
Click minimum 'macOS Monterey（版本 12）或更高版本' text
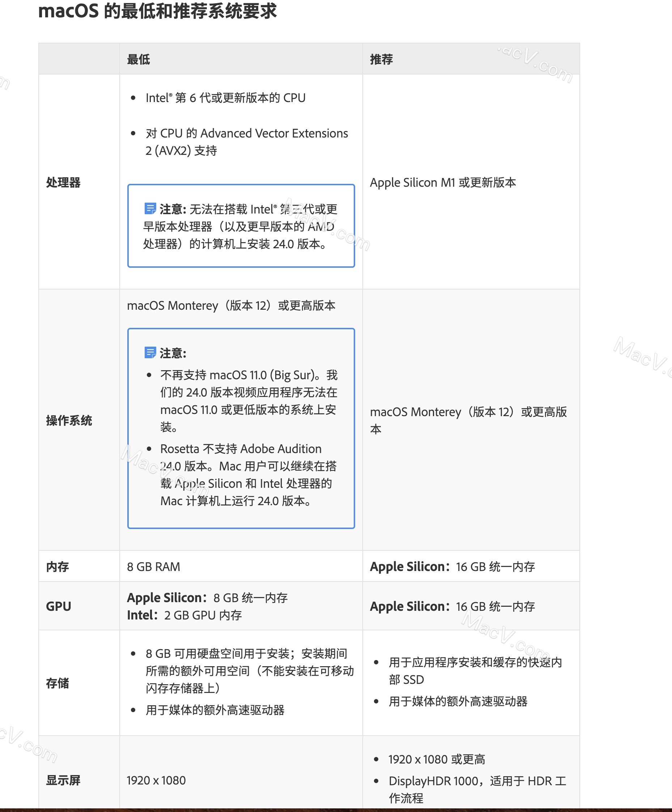231,305
